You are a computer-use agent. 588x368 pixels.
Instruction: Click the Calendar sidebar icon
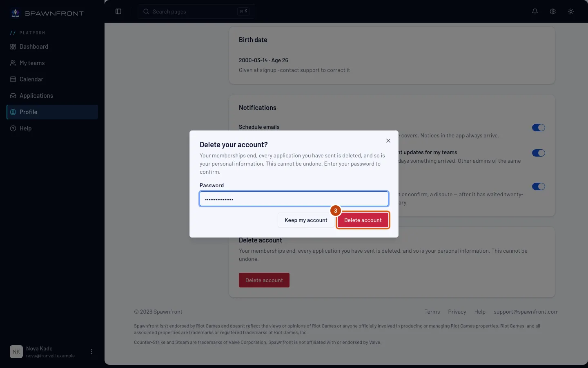(13, 79)
